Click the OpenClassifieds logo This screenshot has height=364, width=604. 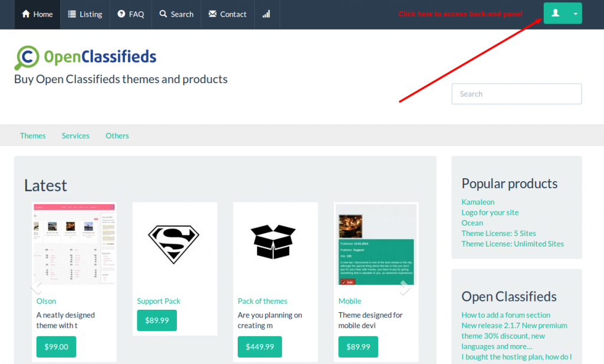[x=85, y=57]
